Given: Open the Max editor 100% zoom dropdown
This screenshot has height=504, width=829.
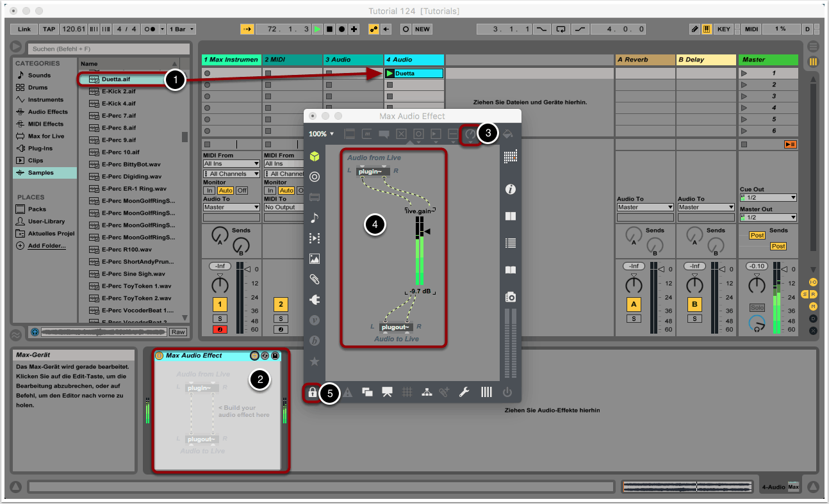Looking at the screenshot, I should tap(322, 134).
